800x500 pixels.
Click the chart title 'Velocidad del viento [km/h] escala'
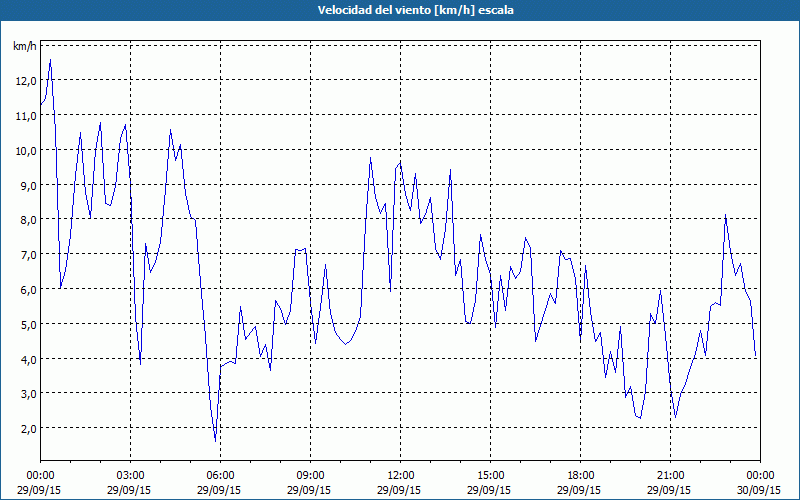tap(415, 10)
